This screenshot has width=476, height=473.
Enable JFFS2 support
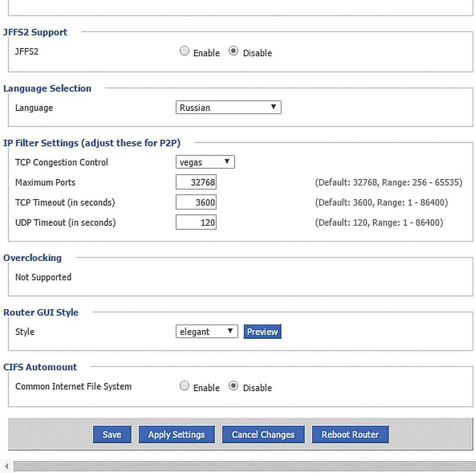[x=184, y=52]
